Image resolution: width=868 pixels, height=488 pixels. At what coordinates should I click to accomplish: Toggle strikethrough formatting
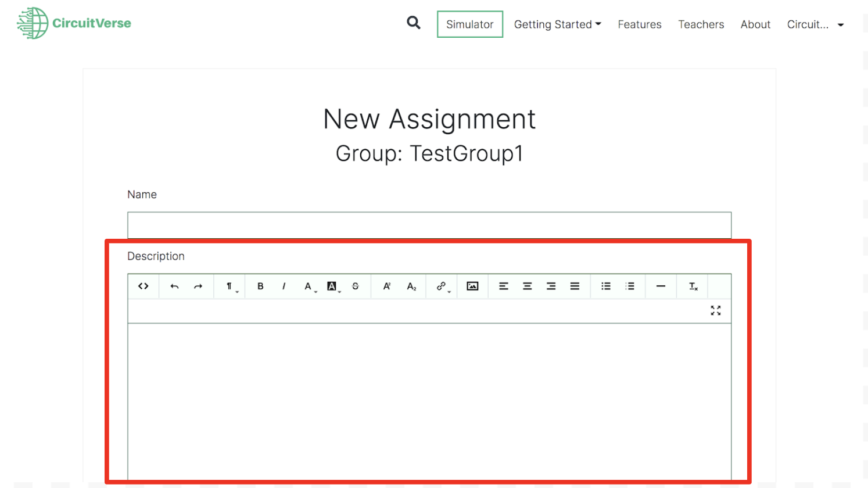click(x=356, y=286)
